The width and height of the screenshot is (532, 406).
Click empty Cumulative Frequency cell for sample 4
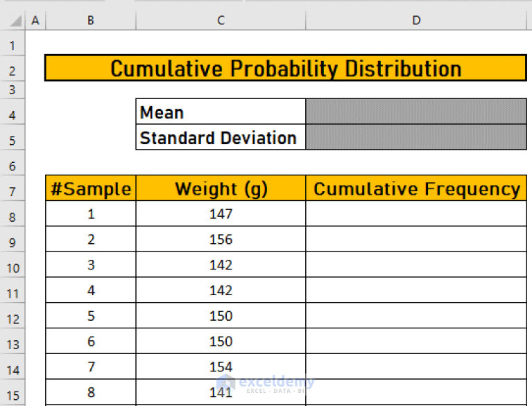click(416, 290)
